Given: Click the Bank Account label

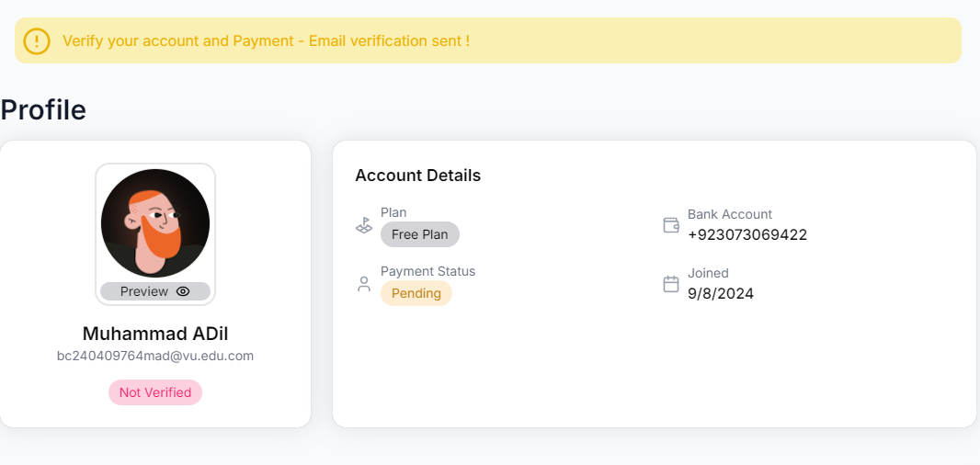Looking at the screenshot, I should 730,214.
